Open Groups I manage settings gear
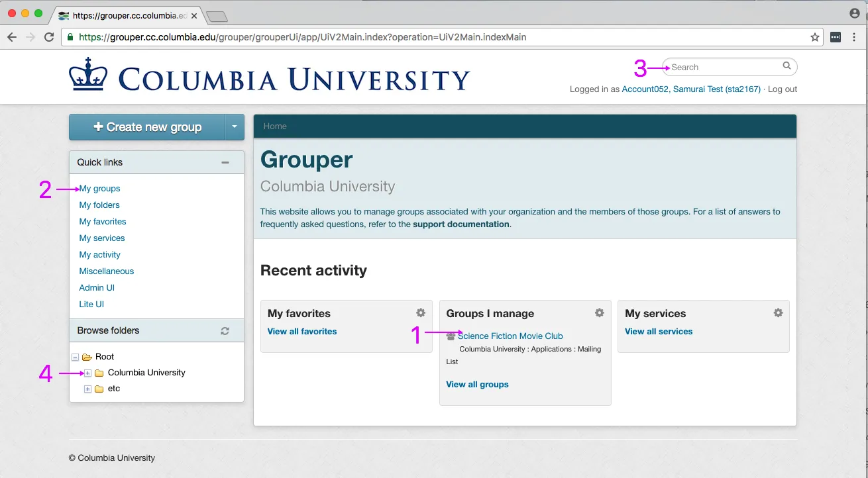This screenshot has height=478, width=868. click(600, 312)
